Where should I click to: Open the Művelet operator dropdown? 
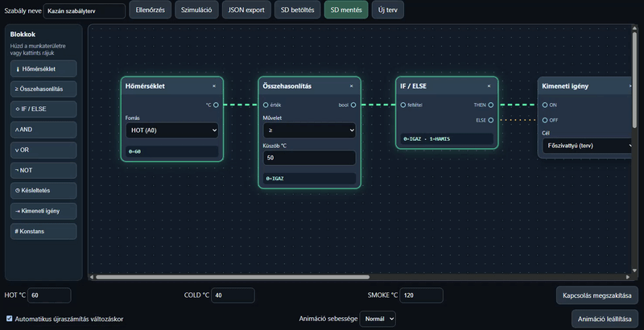pos(309,130)
